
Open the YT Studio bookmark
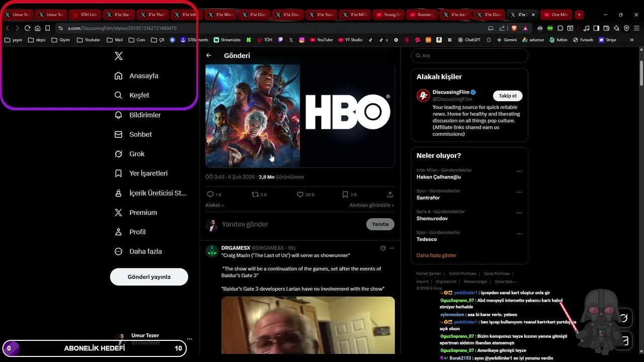[350, 40]
